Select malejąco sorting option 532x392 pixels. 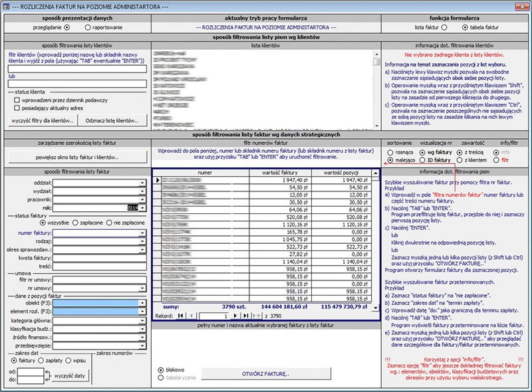tap(390, 160)
